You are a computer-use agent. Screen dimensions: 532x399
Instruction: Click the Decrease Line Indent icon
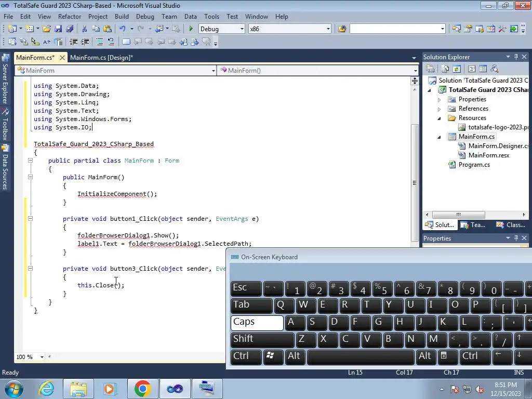[73, 42]
